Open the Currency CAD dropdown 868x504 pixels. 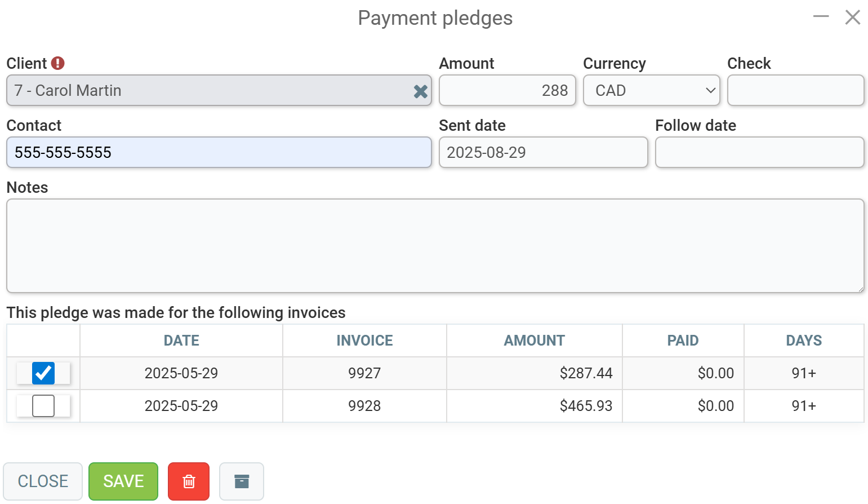(651, 90)
